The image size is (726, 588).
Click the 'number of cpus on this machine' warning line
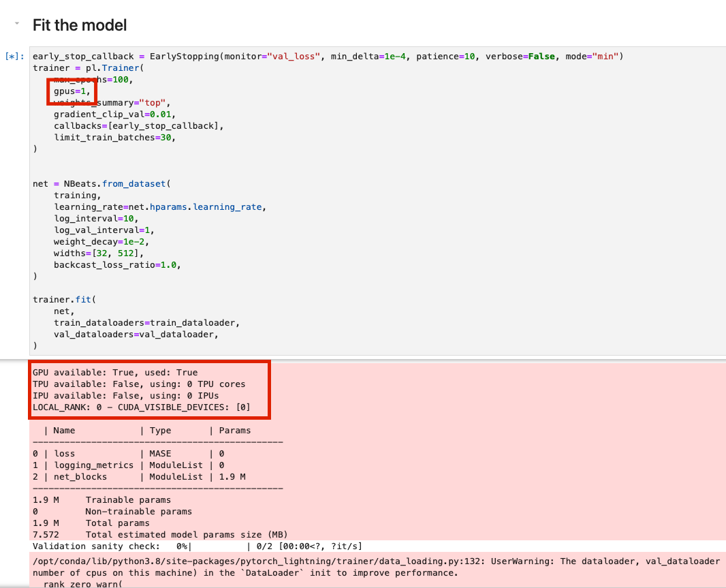coord(245,573)
